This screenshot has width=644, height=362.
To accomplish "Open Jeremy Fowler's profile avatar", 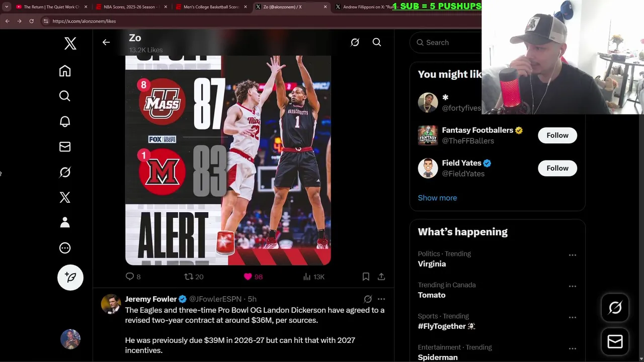I will (111, 304).
